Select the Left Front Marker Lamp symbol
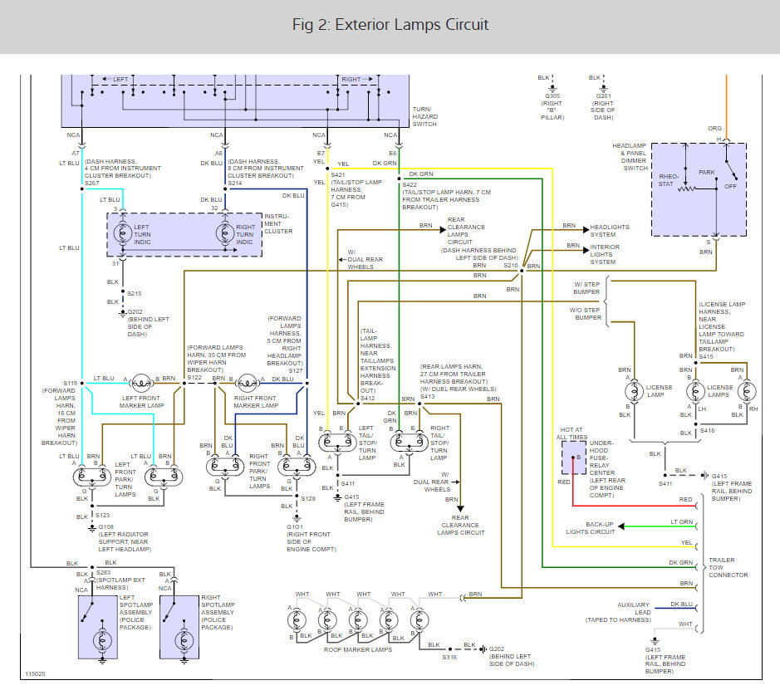Viewport: 780px width, 700px height. point(141,384)
